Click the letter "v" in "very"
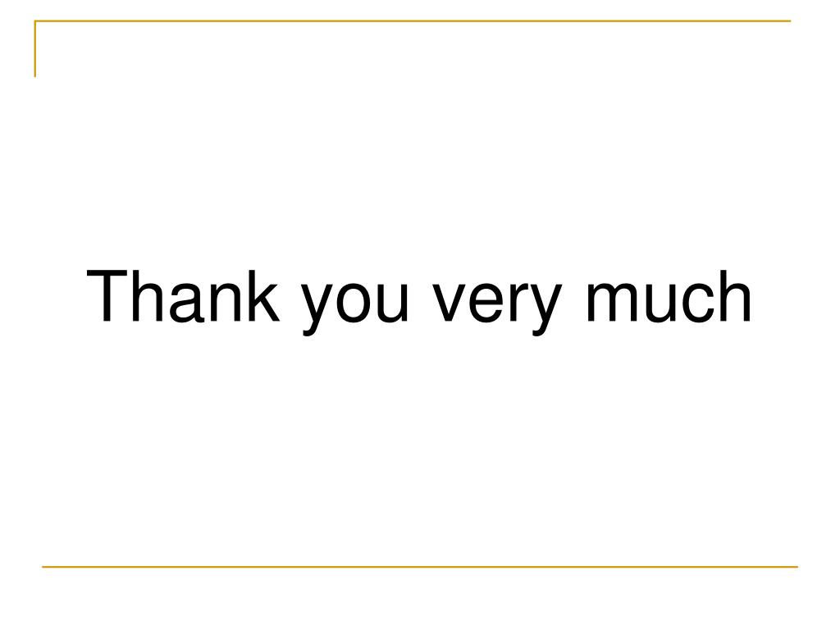The width and height of the screenshot is (840, 630). pyautogui.click(x=450, y=304)
